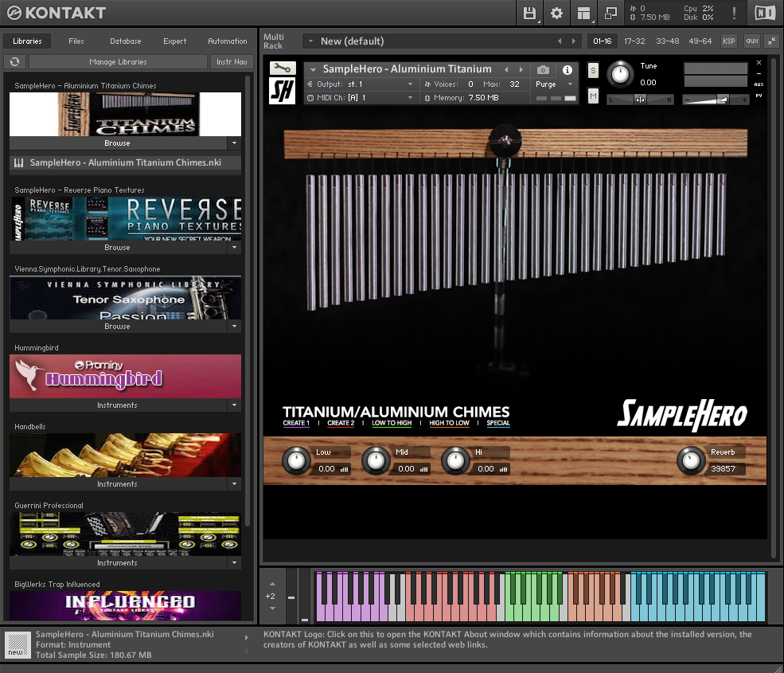Show instrument info icon
The width and height of the screenshot is (784, 673).
coord(567,70)
